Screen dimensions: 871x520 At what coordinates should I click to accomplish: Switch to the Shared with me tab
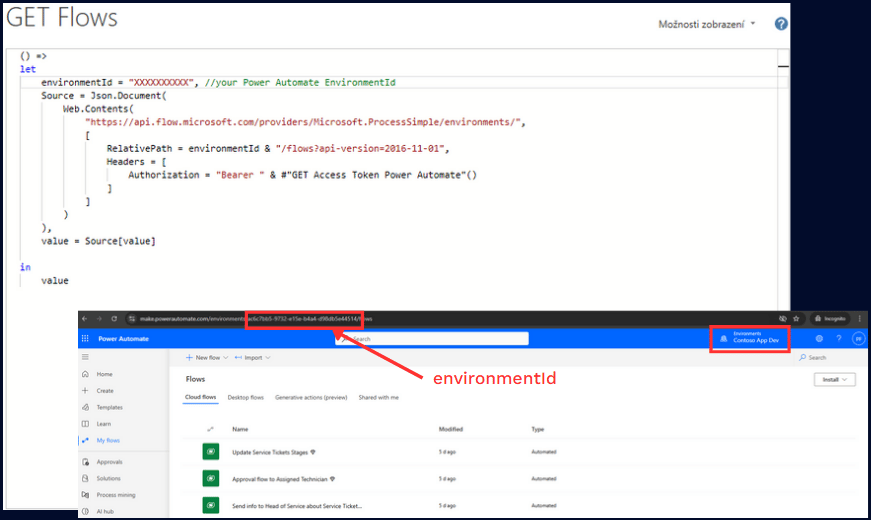378,398
